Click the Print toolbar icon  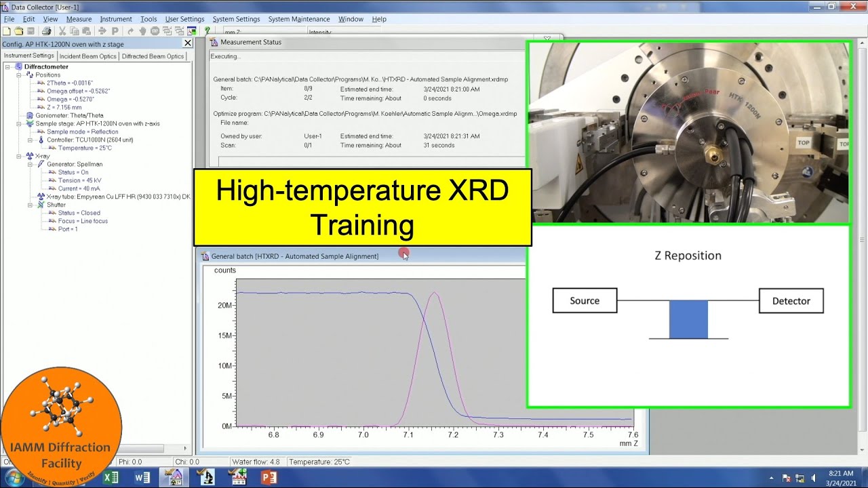click(46, 30)
